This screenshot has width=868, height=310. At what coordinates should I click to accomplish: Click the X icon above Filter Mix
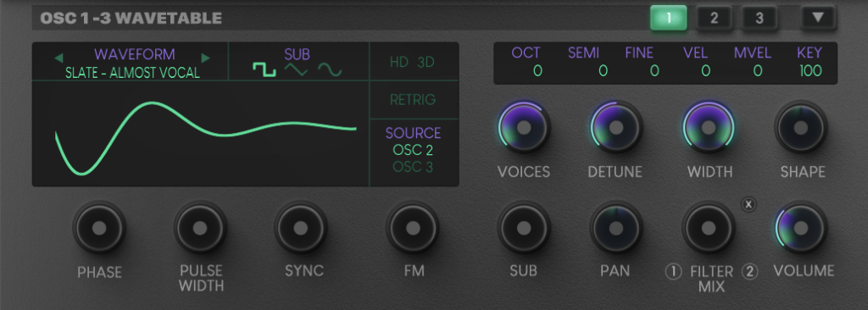click(x=748, y=205)
